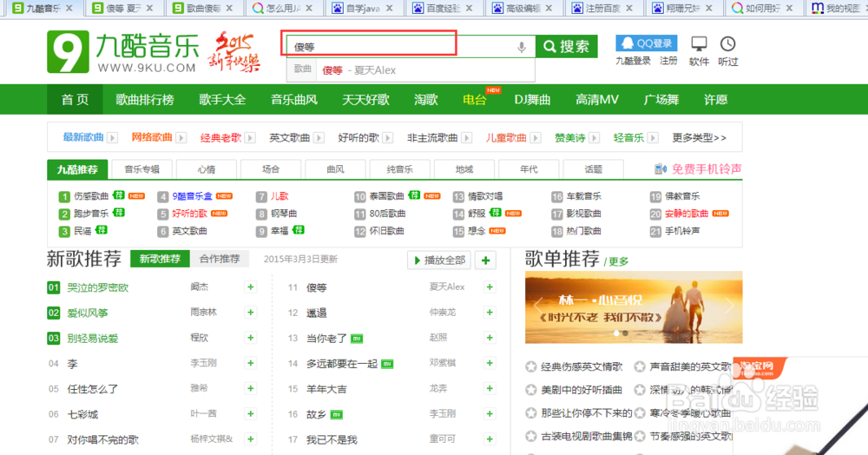
Task: Open 广场舞 in the navigation bar
Action: click(661, 100)
